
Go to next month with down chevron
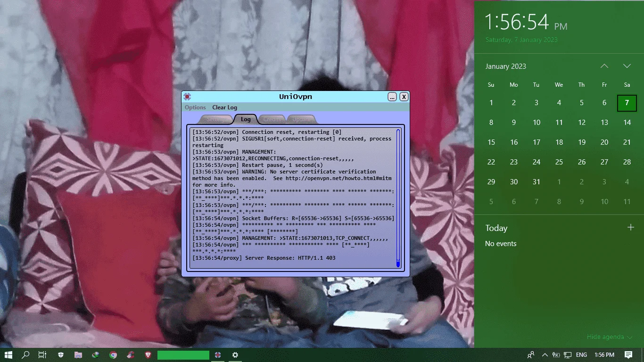point(627,66)
